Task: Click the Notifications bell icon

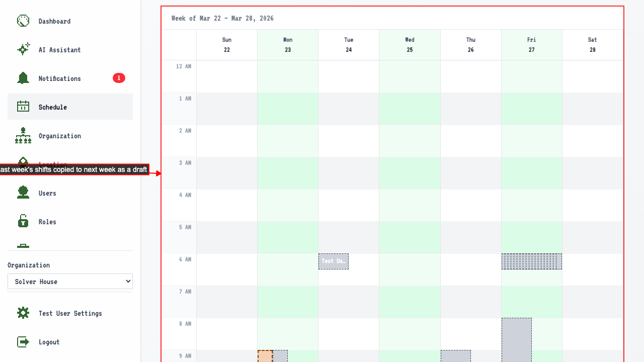Action: [x=23, y=78]
